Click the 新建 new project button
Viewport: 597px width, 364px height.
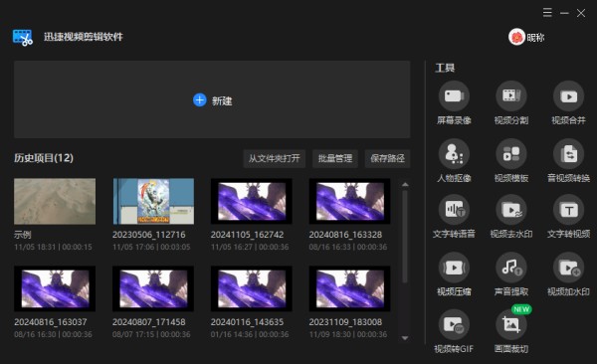coord(213,100)
